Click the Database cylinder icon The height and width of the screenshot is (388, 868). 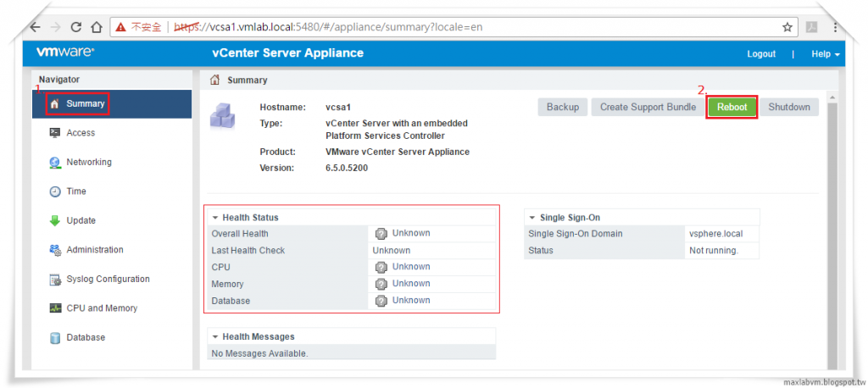pyautogui.click(x=55, y=338)
